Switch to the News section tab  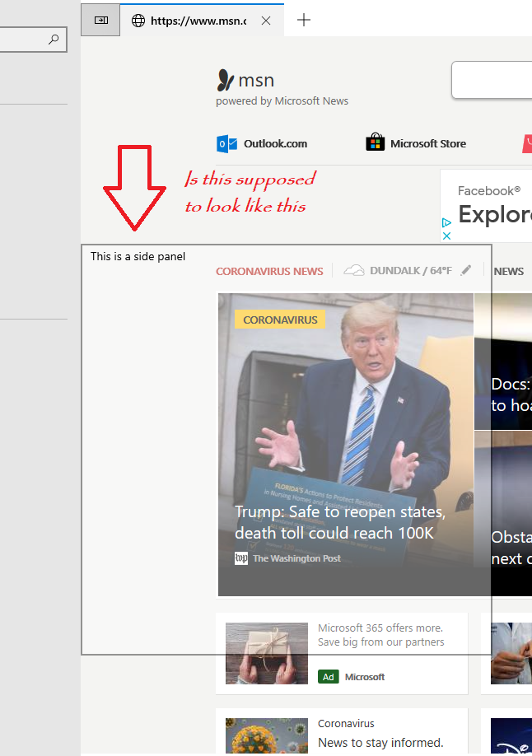(x=508, y=272)
